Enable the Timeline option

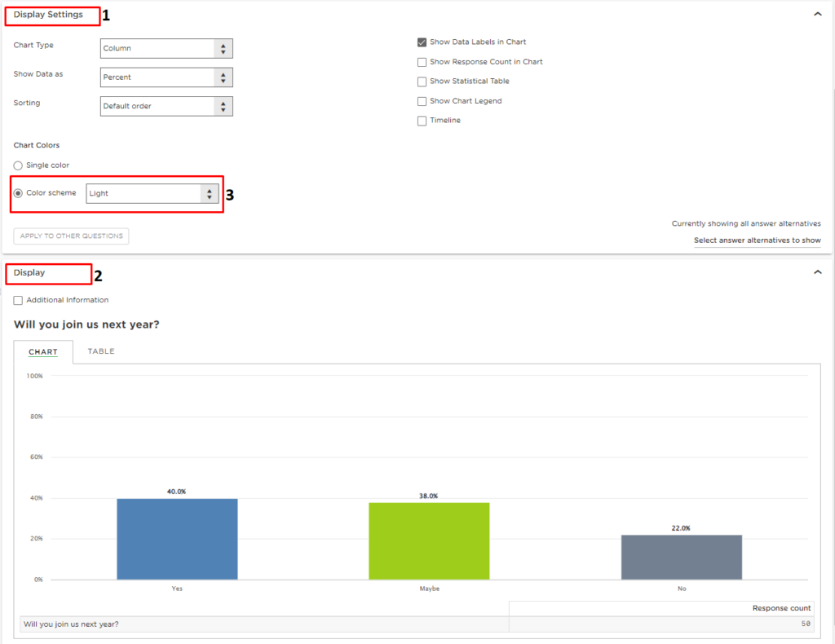click(422, 120)
